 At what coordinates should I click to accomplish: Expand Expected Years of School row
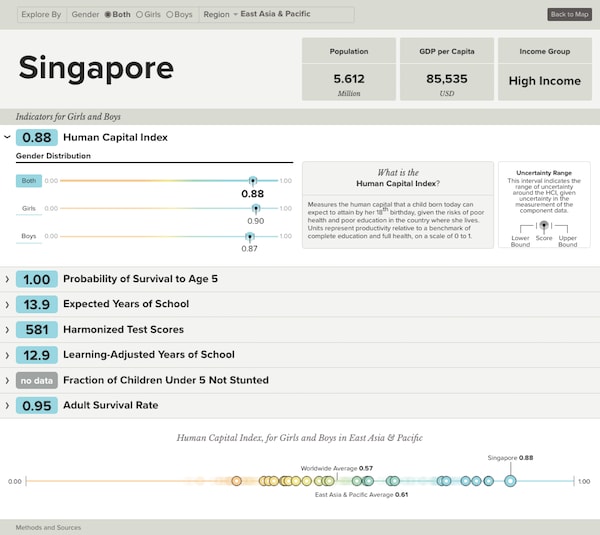click(7, 305)
